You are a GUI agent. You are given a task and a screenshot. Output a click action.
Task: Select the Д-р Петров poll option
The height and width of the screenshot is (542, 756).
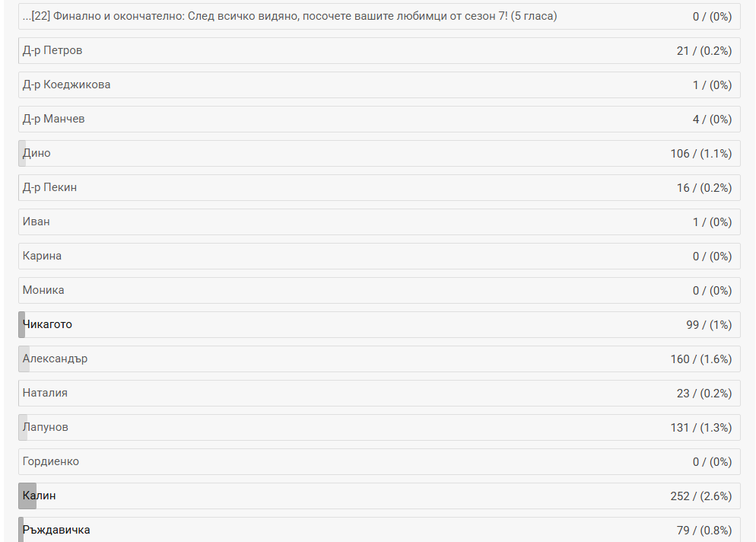[x=52, y=50]
